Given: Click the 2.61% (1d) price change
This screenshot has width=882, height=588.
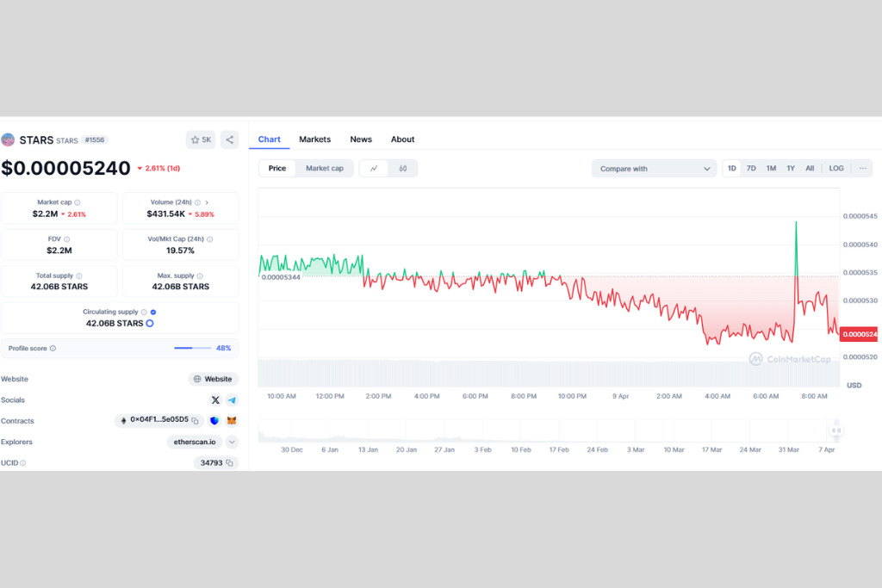Looking at the screenshot, I should (x=158, y=169).
